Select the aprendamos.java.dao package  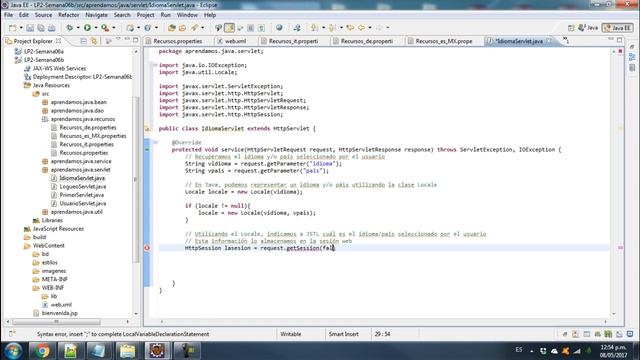point(77,111)
